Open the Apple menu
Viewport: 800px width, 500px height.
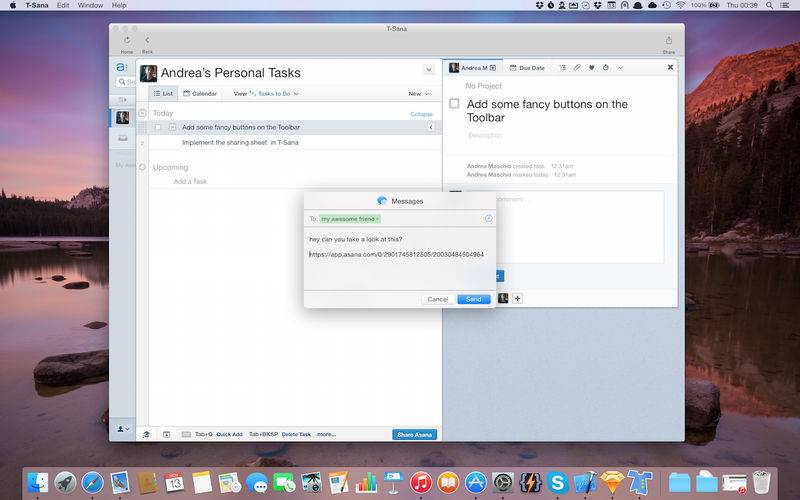pos(13,5)
